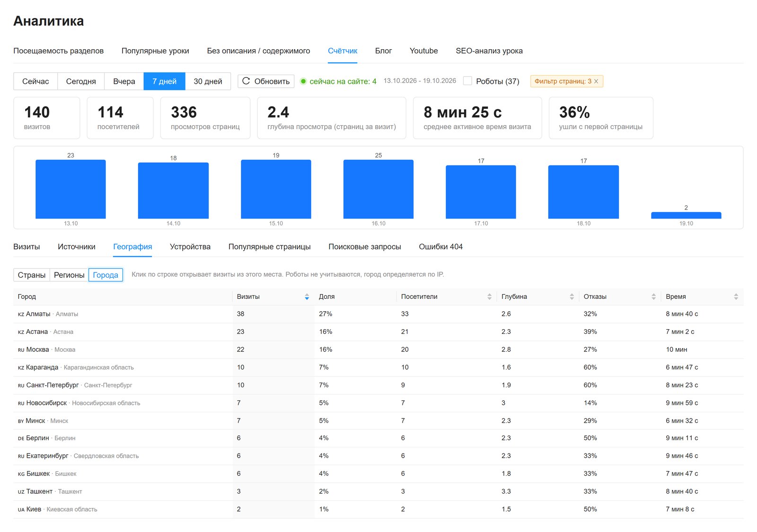The height and width of the screenshot is (532, 757).
Task: Switch grouping to Регионы
Action: pyautogui.click(x=69, y=275)
